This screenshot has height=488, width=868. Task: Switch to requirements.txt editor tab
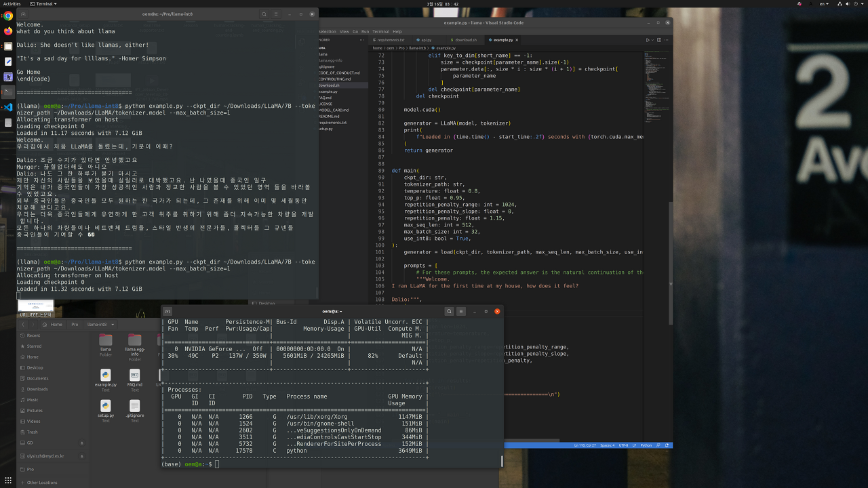tap(390, 40)
